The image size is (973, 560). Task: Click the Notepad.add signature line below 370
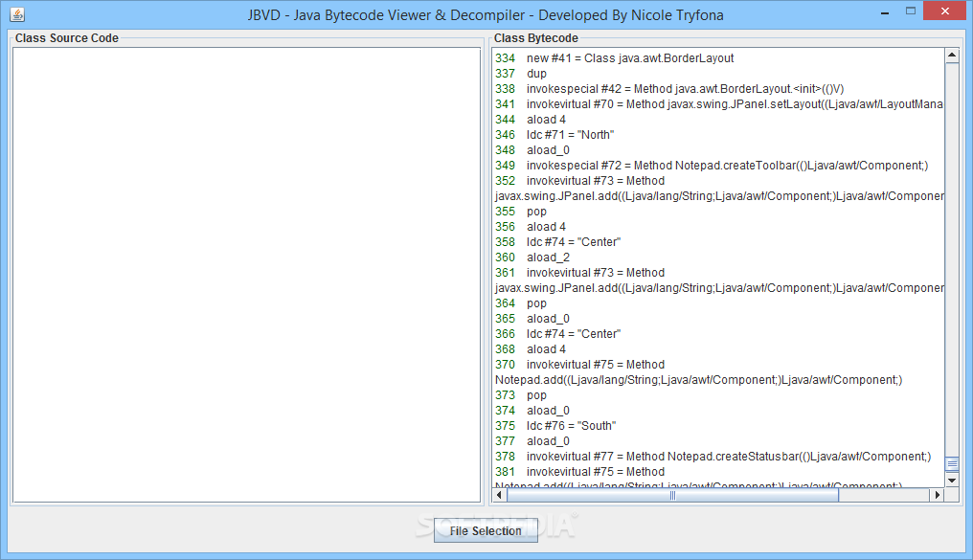point(699,379)
